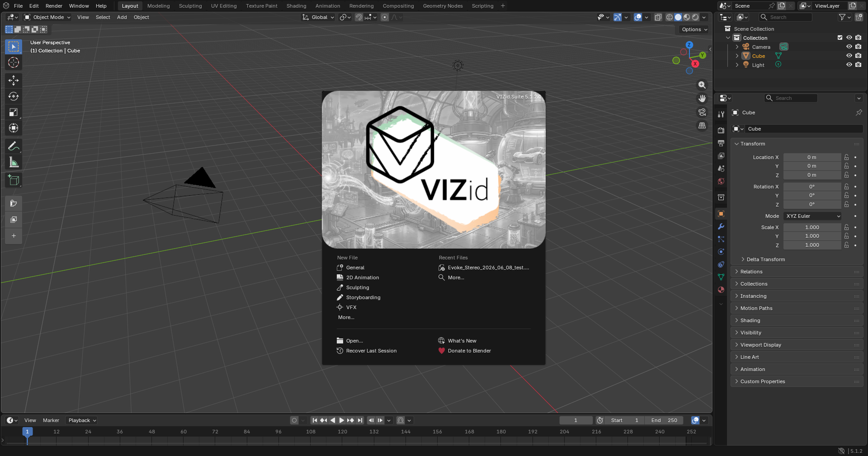868x456 pixels.
Task: Hide Cube in viewport via eye icon
Action: 849,56
